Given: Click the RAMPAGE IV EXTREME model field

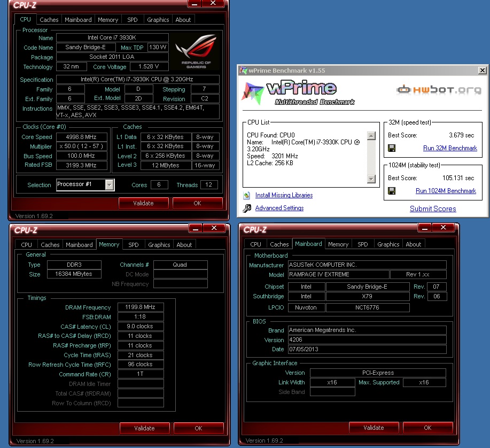Looking at the screenshot, I should [338, 274].
